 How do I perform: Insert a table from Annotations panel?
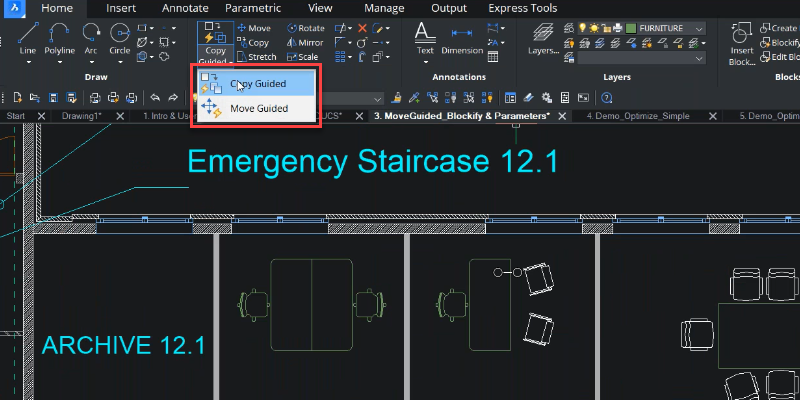coord(493,57)
